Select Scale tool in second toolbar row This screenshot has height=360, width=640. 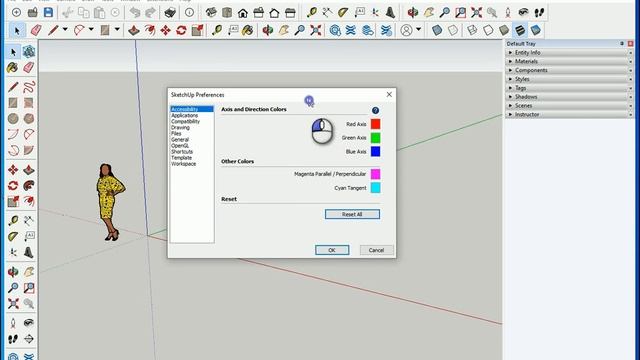click(x=197, y=30)
